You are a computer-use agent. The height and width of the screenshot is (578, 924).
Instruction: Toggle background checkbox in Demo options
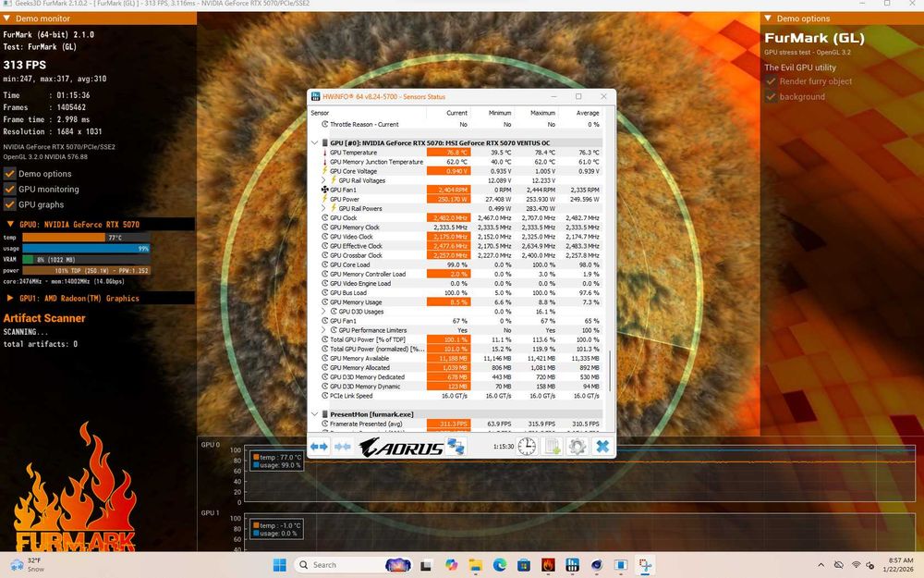coord(771,97)
